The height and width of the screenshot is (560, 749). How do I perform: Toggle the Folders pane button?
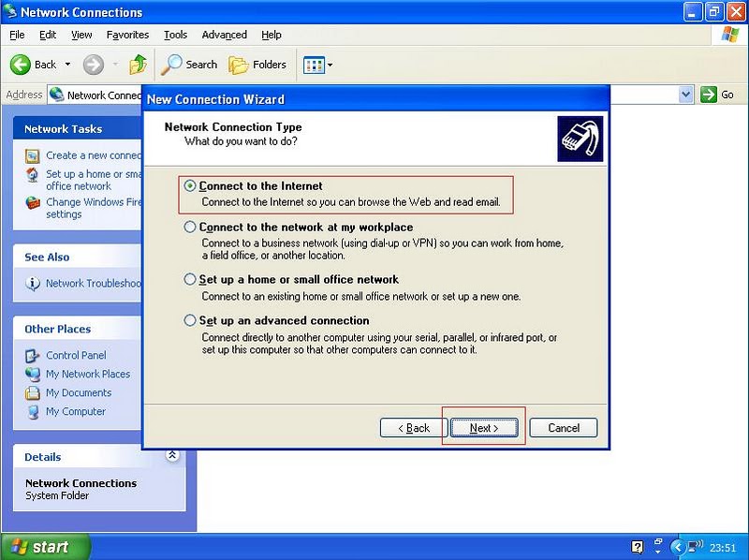pos(257,65)
